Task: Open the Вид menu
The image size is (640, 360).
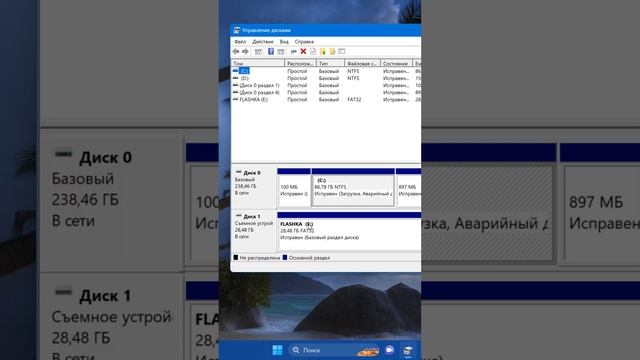Action: [284, 42]
